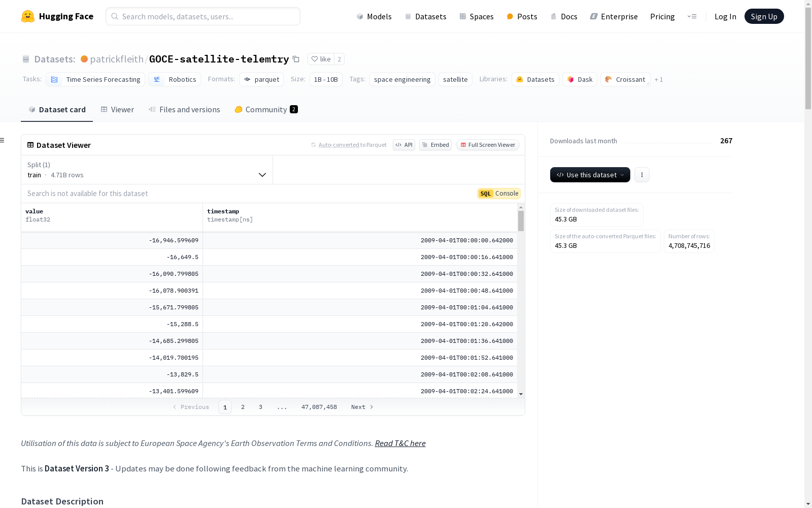812x508 pixels.
Task: Open Docs in top navigation
Action: pos(564,16)
